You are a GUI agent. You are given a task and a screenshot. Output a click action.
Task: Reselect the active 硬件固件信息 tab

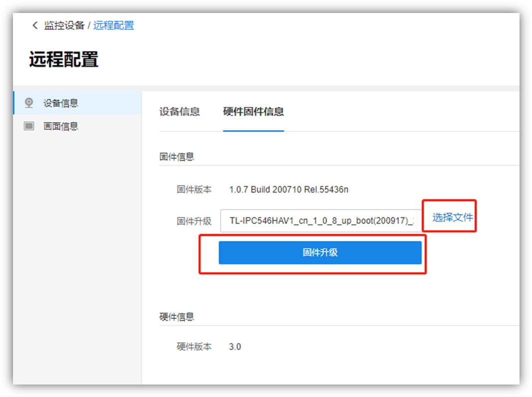[x=254, y=112]
